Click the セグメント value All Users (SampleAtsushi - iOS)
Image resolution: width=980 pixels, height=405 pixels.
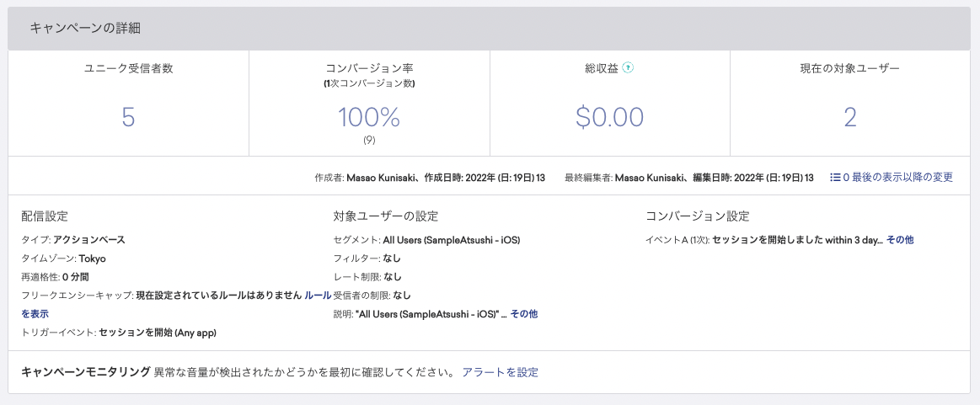(451, 240)
